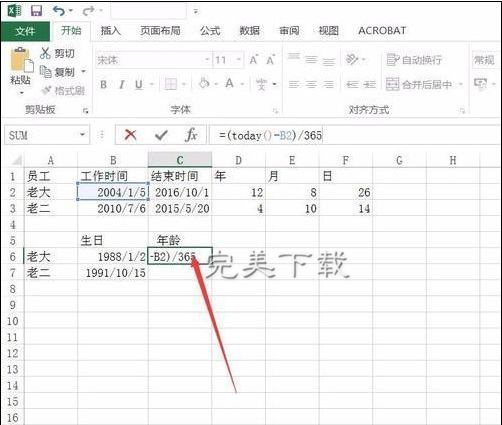This screenshot has width=502, height=425.
Task: Toggle Italic formatting
Action: pos(122,85)
